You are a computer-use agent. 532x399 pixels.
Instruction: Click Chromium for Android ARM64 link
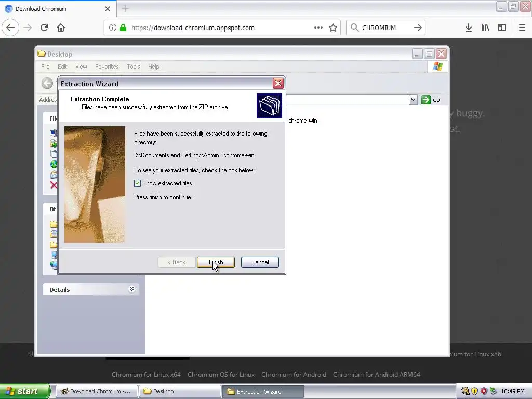[x=376, y=374]
